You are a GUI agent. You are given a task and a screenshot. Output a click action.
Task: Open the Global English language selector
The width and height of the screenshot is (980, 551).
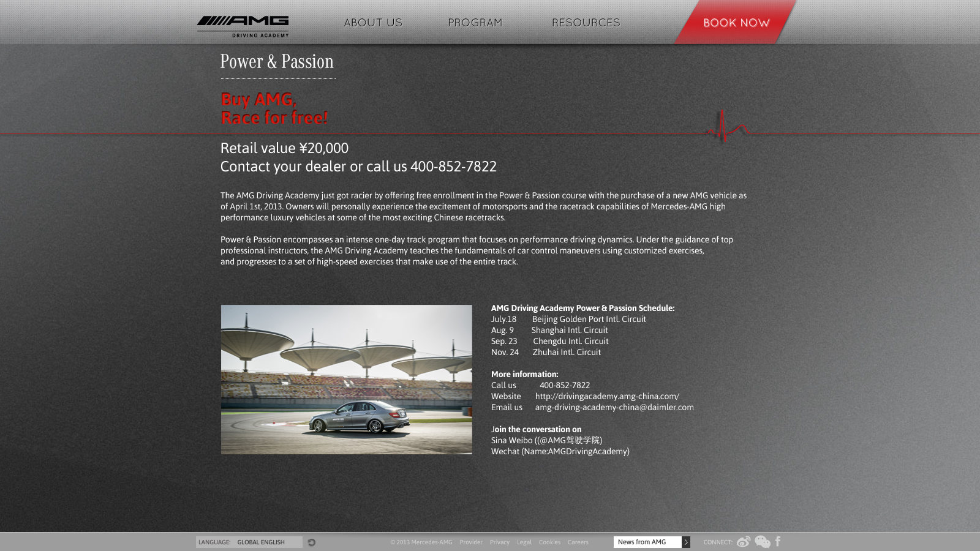click(x=249, y=542)
